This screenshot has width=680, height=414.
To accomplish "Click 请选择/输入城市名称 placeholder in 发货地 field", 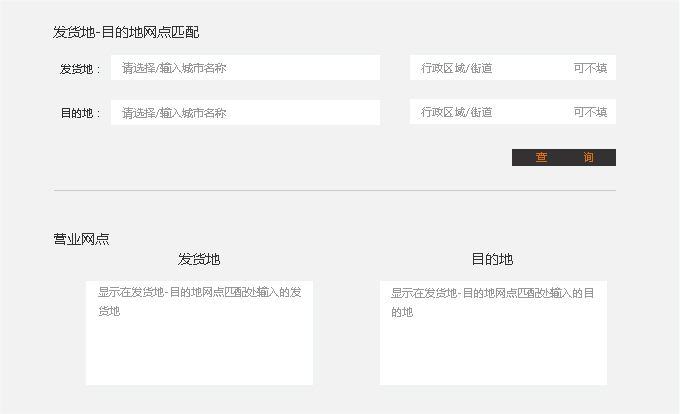I will (x=174, y=68).
